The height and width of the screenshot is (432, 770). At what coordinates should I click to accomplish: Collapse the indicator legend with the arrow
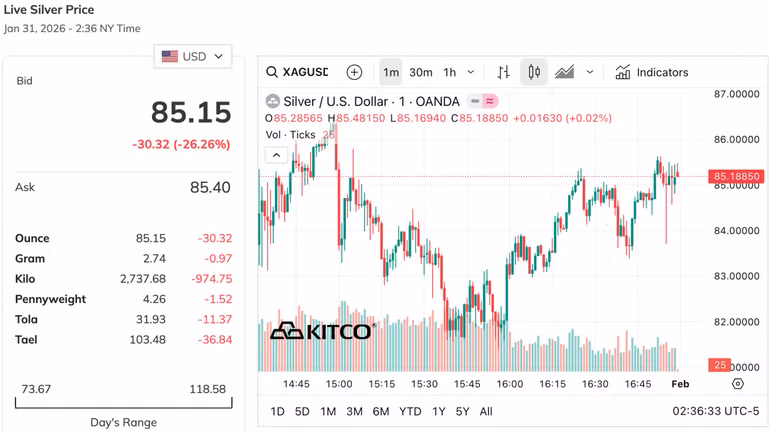[x=276, y=154]
